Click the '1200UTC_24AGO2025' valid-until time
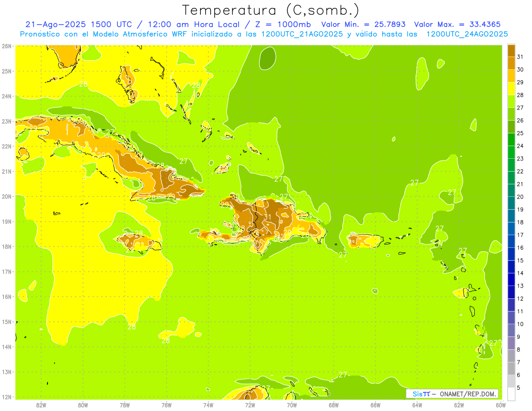This screenshot has width=532, height=411. point(467,34)
